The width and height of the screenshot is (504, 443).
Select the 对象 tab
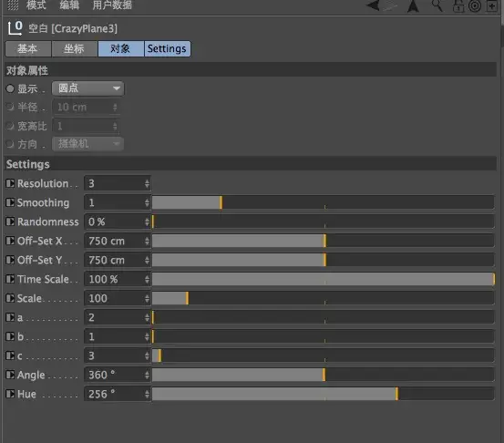tap(121, 49)
